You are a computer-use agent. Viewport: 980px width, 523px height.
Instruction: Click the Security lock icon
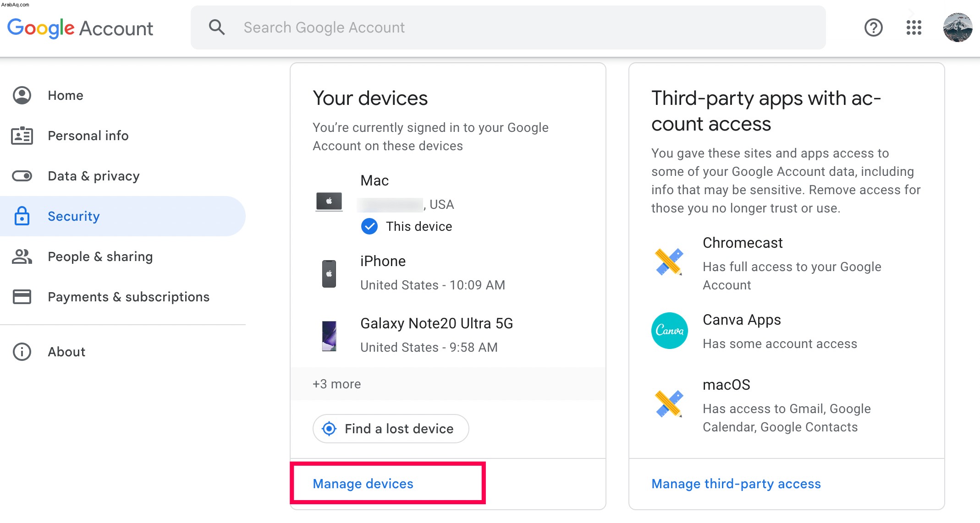[22, 216]
